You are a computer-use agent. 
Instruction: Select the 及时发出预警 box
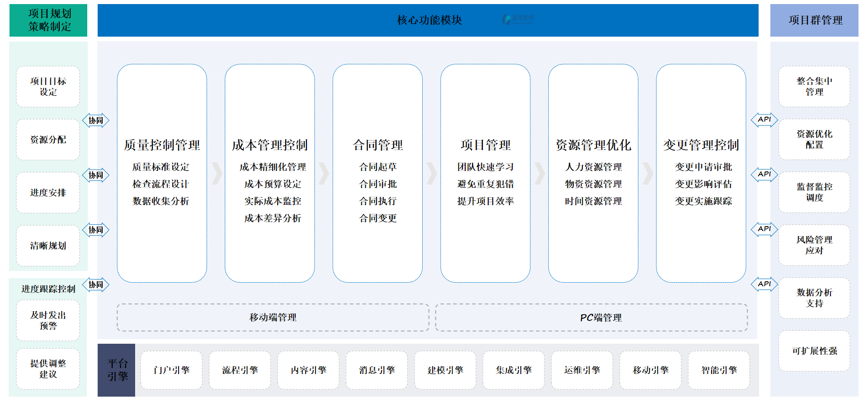[x=48, y=320]
